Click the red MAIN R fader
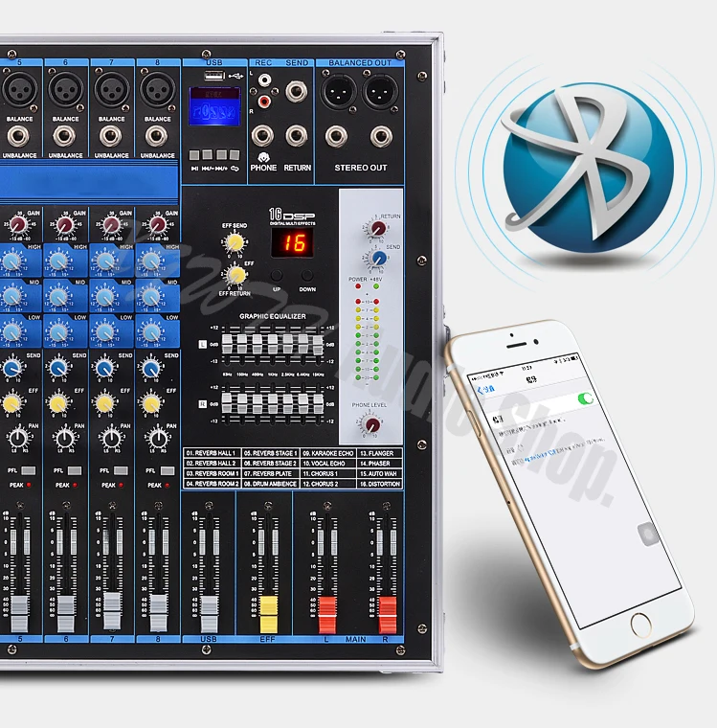Screen dimensions: 717x728 click(388, 615)
